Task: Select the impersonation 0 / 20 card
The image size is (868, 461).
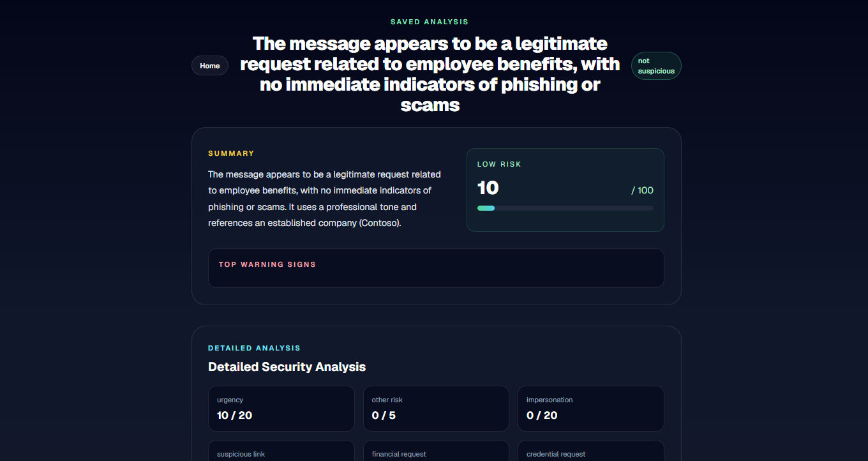Action: coord(591,409)
